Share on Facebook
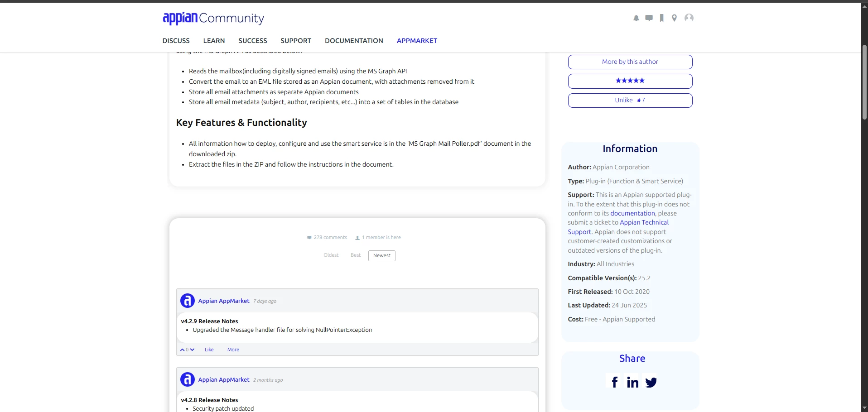The height and width of the screenshot is (412, 868). [x=614, y=382]
